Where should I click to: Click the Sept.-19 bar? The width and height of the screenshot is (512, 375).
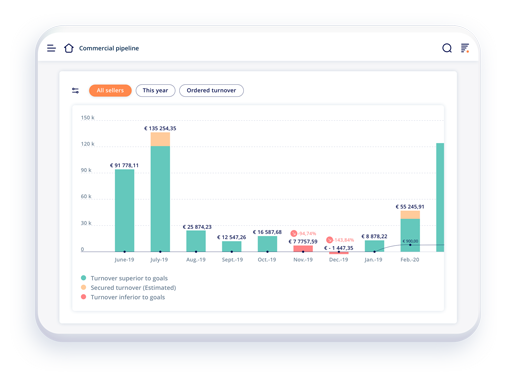coord(232,246)
